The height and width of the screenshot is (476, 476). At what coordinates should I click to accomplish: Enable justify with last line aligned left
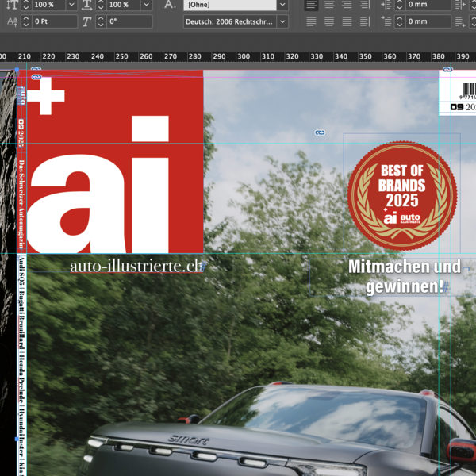[311, 21]
